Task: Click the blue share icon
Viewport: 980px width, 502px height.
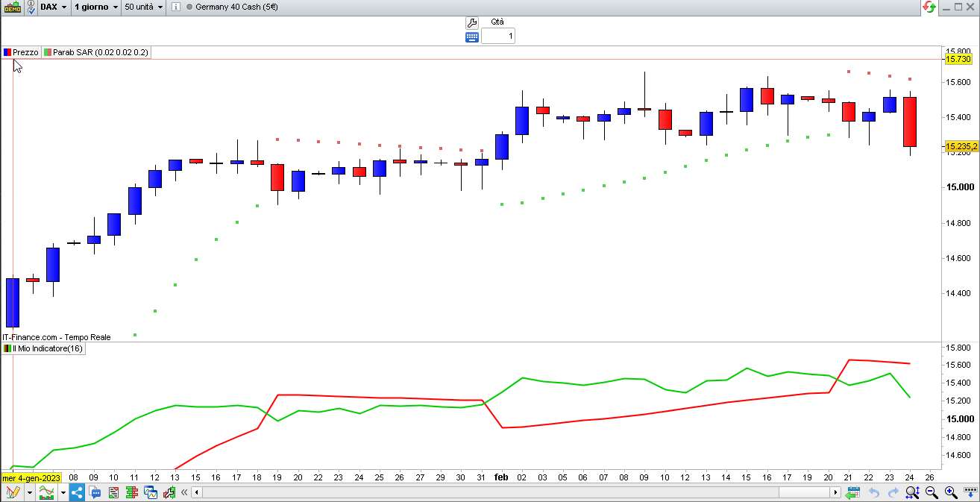Action: (x=76, y=492)
